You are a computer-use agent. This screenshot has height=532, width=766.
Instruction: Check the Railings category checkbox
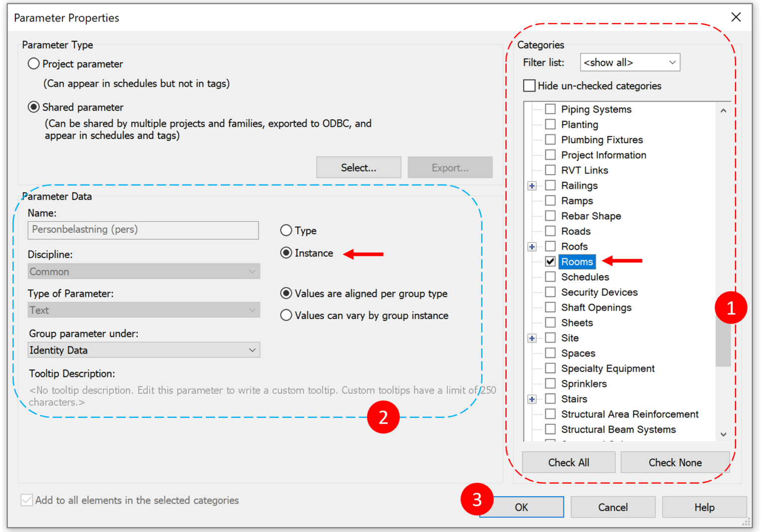point(550,185)
